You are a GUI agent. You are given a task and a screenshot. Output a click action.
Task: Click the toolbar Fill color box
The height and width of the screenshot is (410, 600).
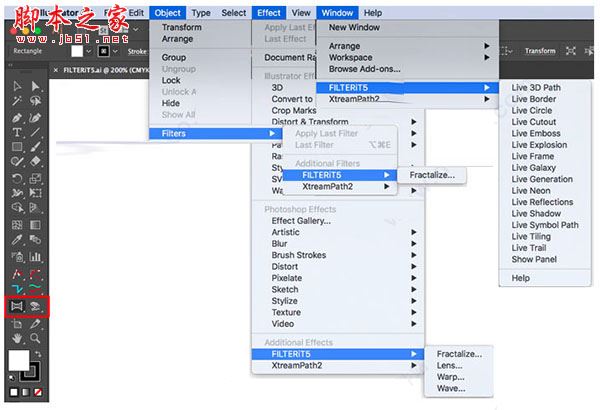click(19, 360)
